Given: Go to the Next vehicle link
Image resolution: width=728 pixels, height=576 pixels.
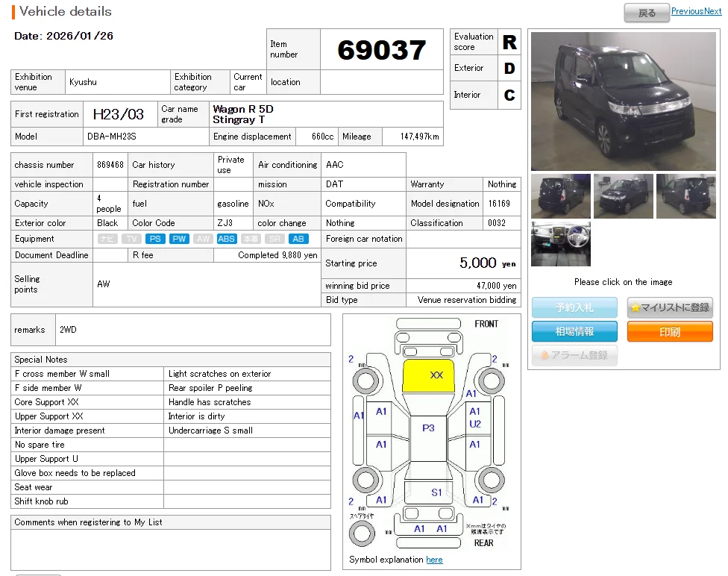Looking at the screenshot, I should pyautogui.click(x=712, y=11).
